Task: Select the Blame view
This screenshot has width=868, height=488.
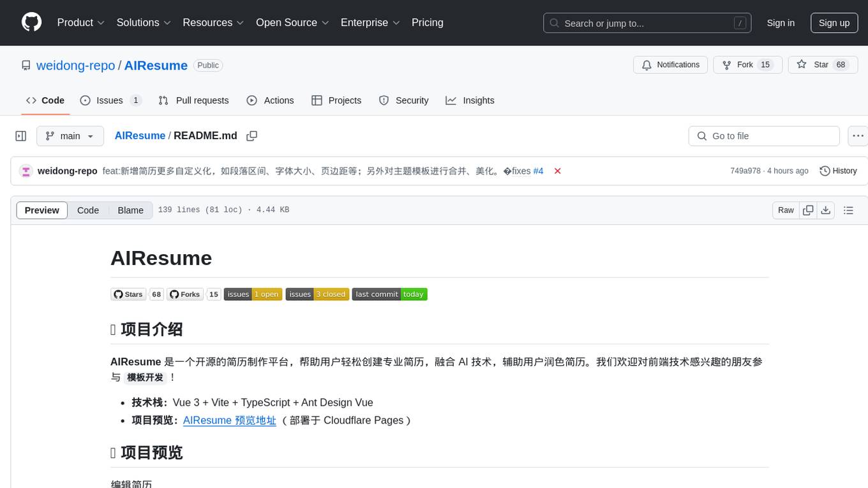Action: coord(131,210)
